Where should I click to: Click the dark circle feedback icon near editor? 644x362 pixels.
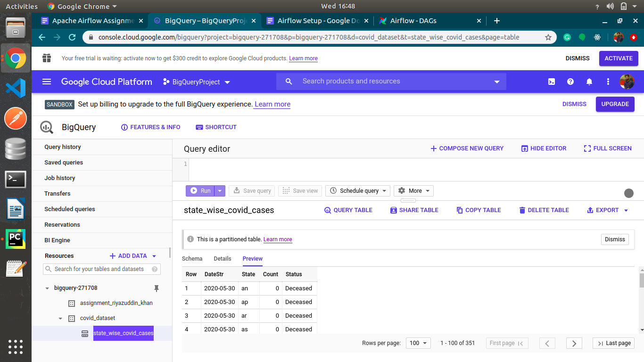629,193
